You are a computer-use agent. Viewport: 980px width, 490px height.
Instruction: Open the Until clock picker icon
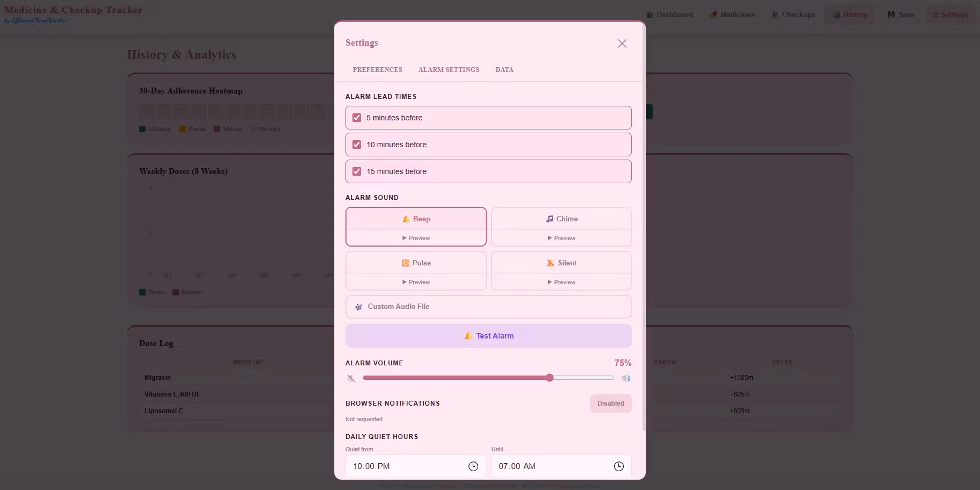coord(619,466)
